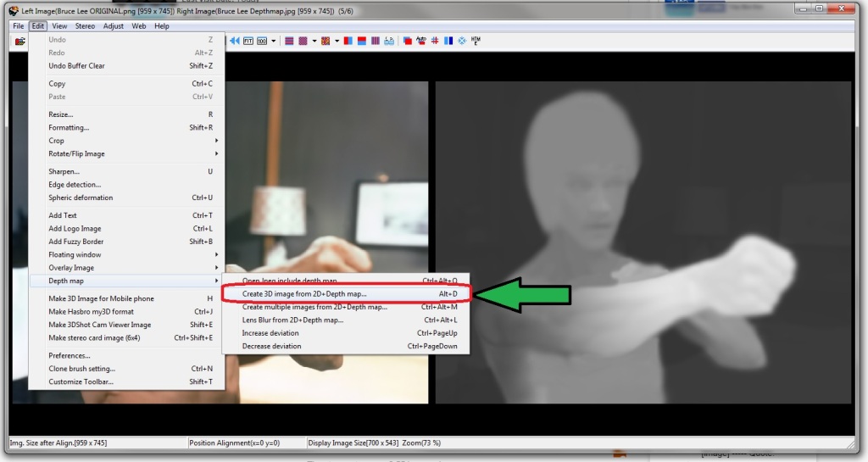Click the FIT zoom toolbar icon
868x462 pixels.
coord(248,41)
